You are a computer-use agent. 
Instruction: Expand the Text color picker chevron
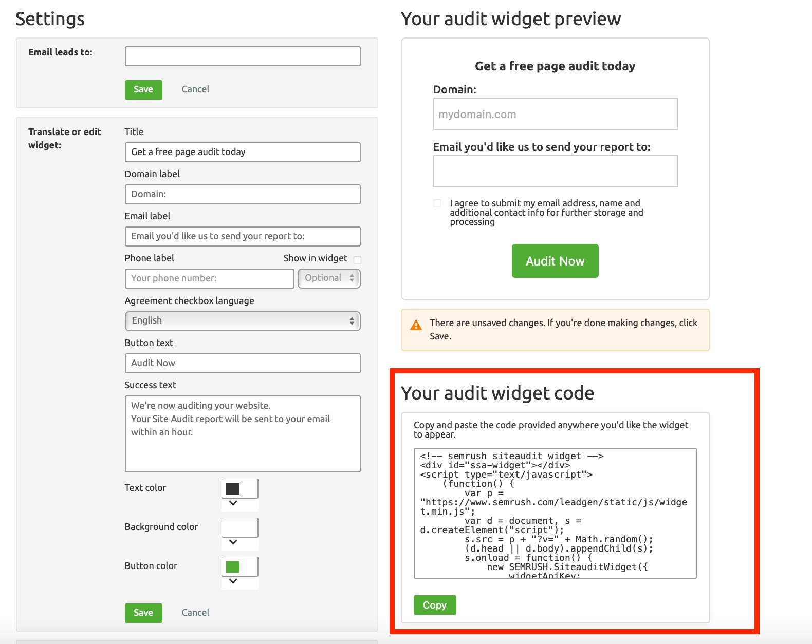pos(233,503)
